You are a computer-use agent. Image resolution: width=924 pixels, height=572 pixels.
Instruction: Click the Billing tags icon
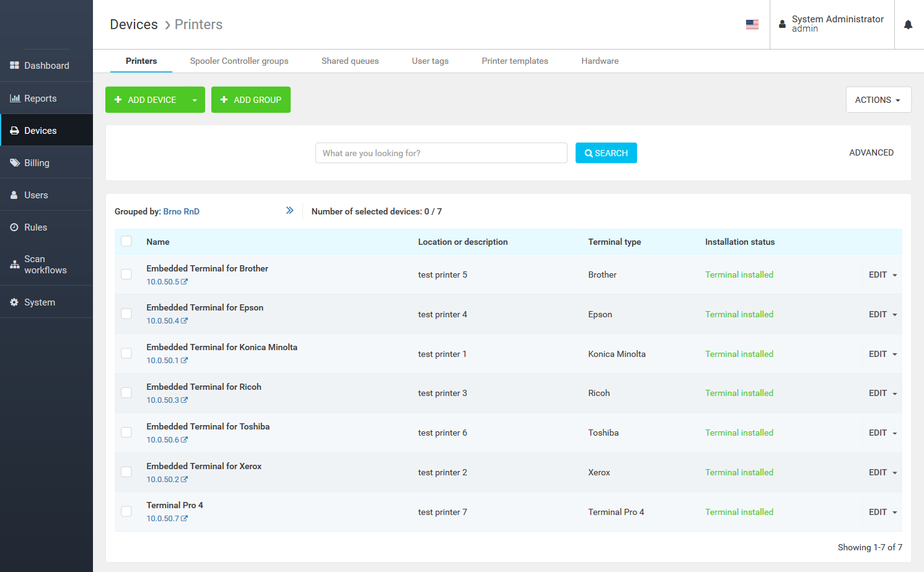[x=15, y=163]
